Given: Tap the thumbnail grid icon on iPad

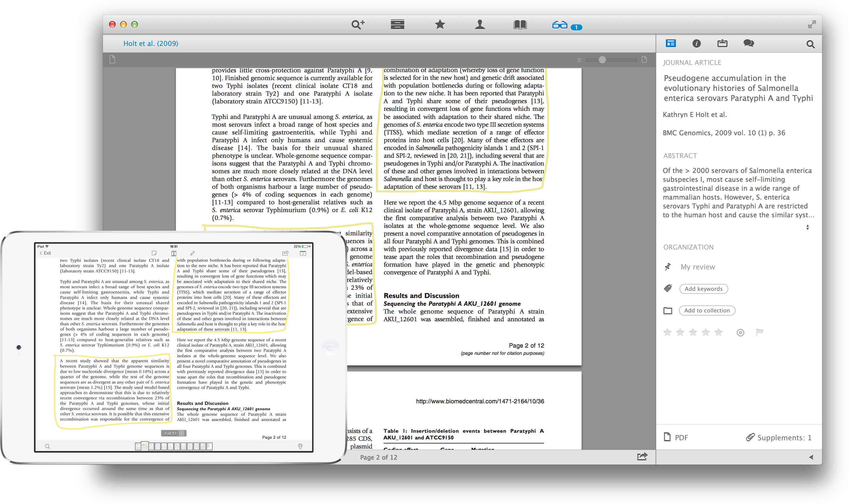Looking at the screenshot, I should (181, 433).
